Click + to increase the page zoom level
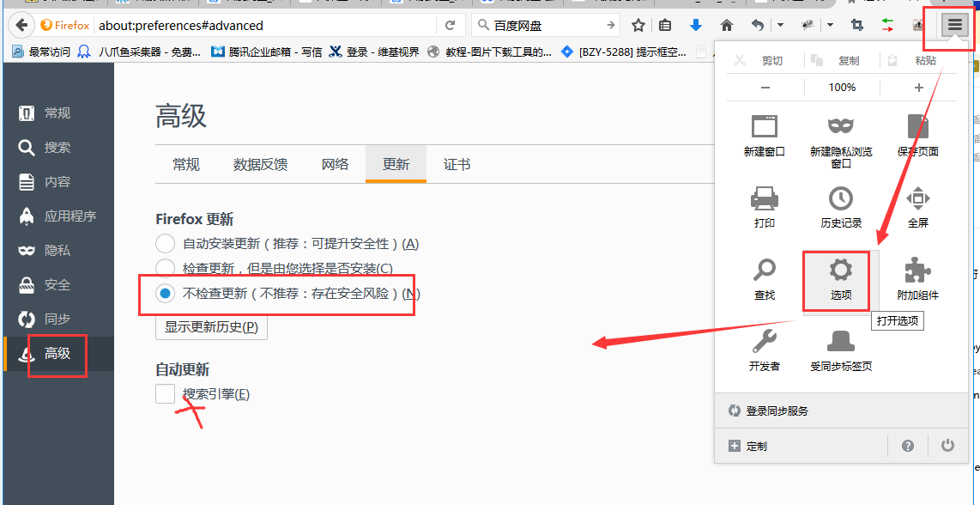Viewport: 980px width, 505px height. [x=918, y=87]
